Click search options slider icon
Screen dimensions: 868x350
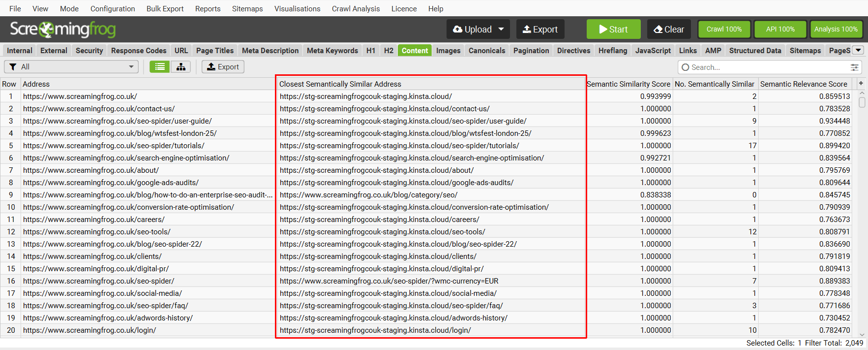(x=855, y=67)
